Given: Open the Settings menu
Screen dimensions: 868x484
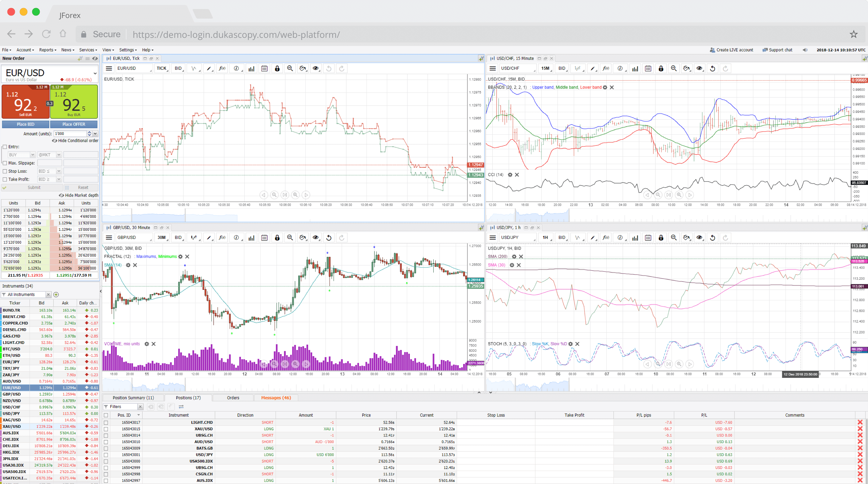Looking at the screenshot, I should tap(128, 50).
